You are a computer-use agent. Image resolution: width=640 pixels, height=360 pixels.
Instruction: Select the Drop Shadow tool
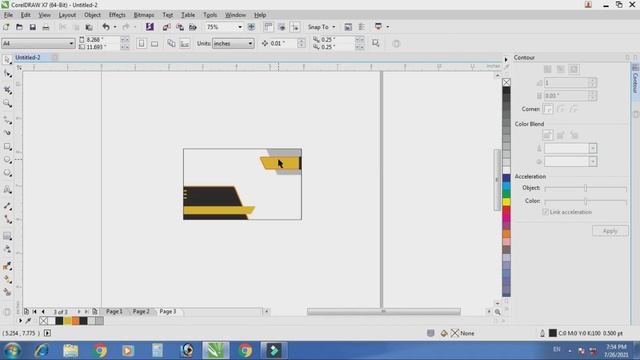[x=7, y=236]
